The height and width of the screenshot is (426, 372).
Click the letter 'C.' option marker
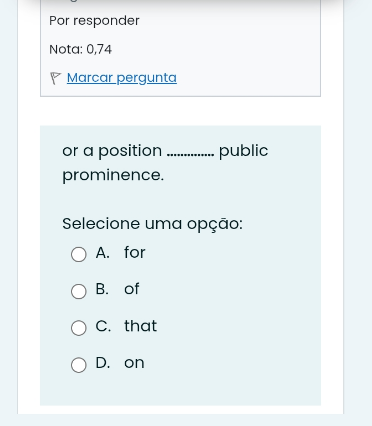pos(103,326)
